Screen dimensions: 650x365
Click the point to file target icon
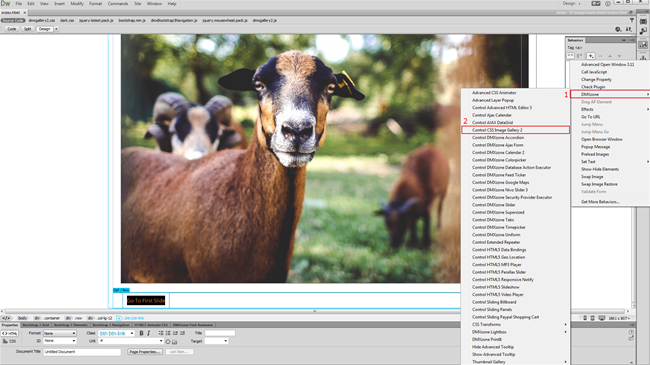(x=168, y=342)
